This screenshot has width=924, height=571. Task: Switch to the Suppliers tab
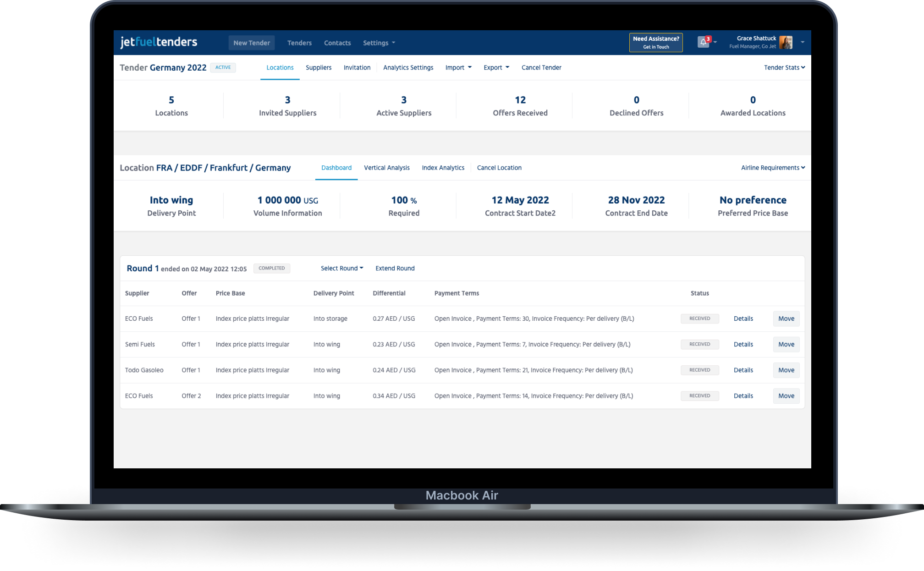(x=319, y=67)
